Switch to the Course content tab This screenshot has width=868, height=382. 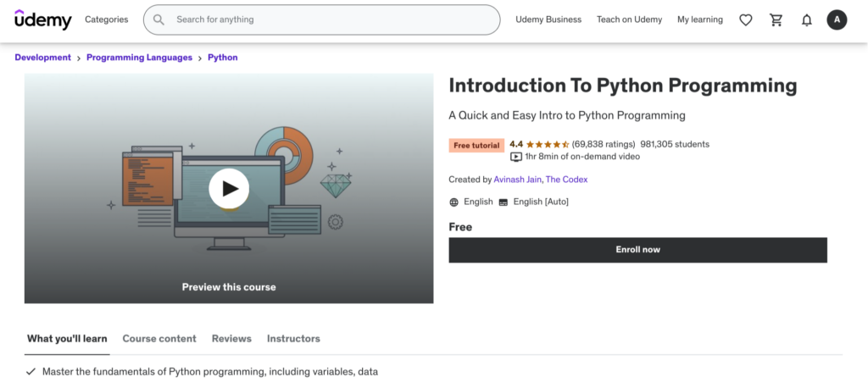click(x=159, y=339)
